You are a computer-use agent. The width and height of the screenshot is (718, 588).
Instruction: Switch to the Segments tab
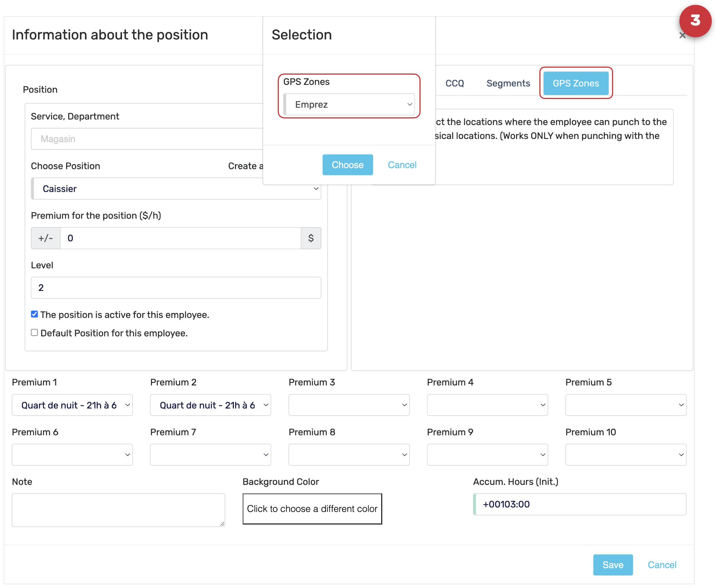tap(508, 83)
